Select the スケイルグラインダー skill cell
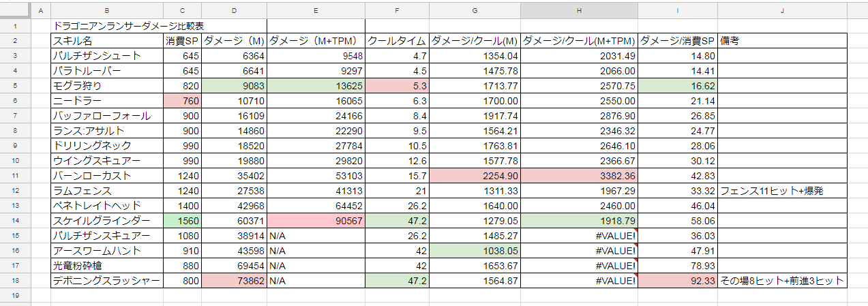Viewport: 868px width, 306px height. [107, 221]
